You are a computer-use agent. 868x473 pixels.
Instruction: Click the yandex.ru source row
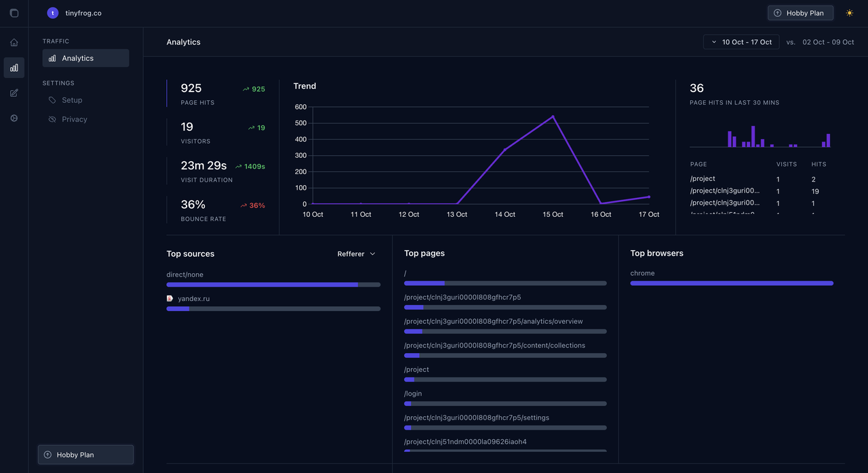click(273, 303)
